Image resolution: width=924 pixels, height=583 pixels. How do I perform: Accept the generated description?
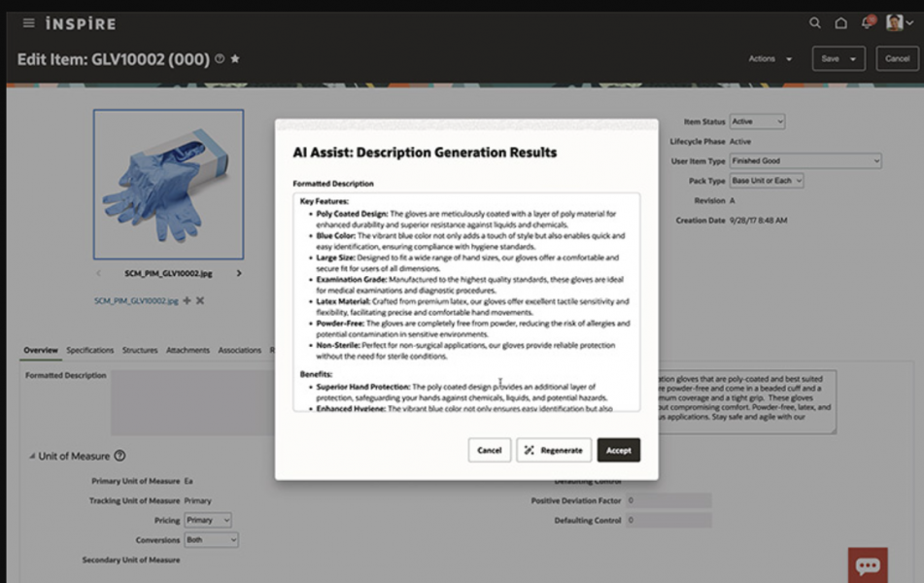(x=619, y=450)
